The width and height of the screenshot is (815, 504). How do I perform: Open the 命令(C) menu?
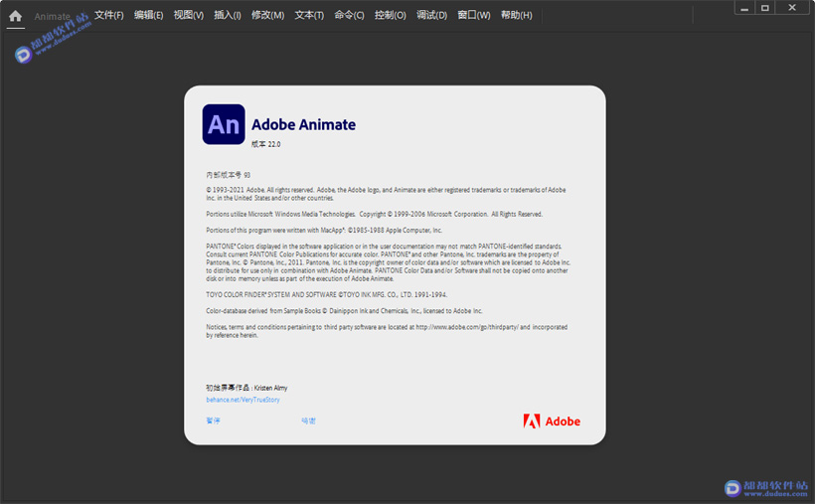tap(349, 16)
